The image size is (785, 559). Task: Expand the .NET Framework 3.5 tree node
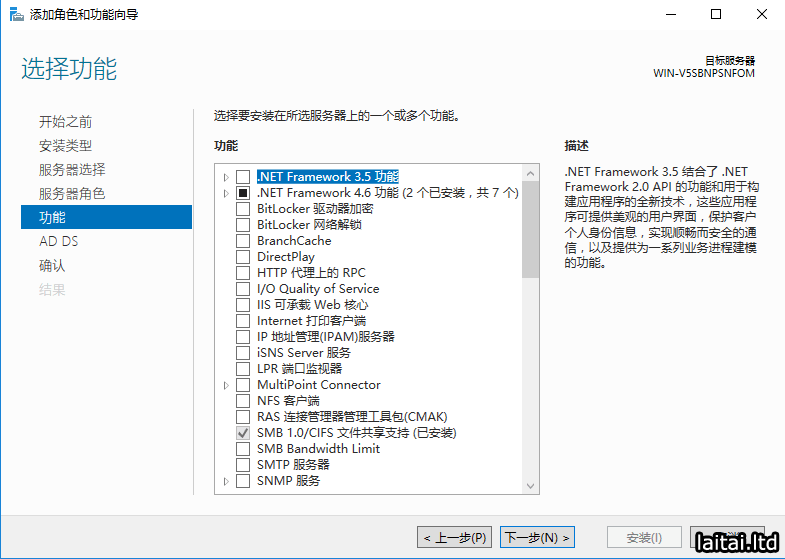(x=227, y=177)
